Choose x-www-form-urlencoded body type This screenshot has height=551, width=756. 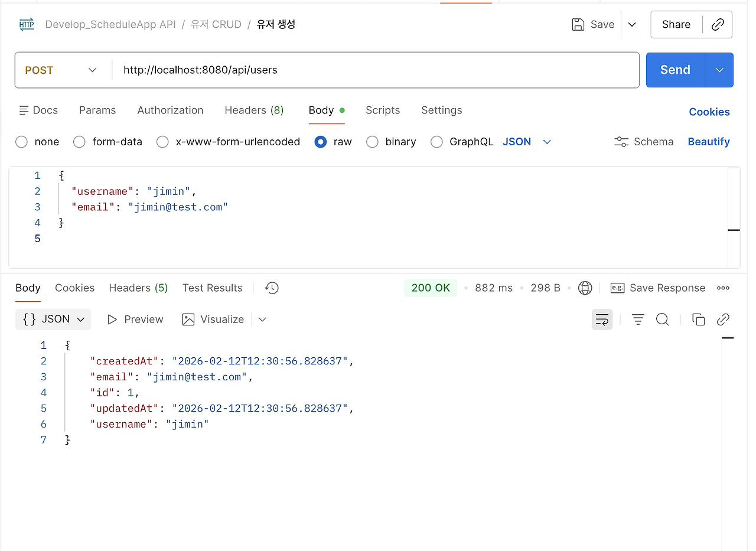pos(162,142)
